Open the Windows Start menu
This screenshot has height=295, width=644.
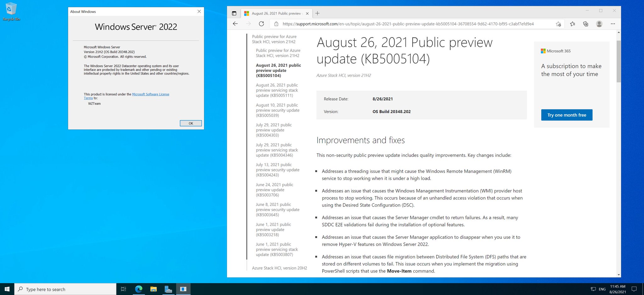[x=7, y=289]
